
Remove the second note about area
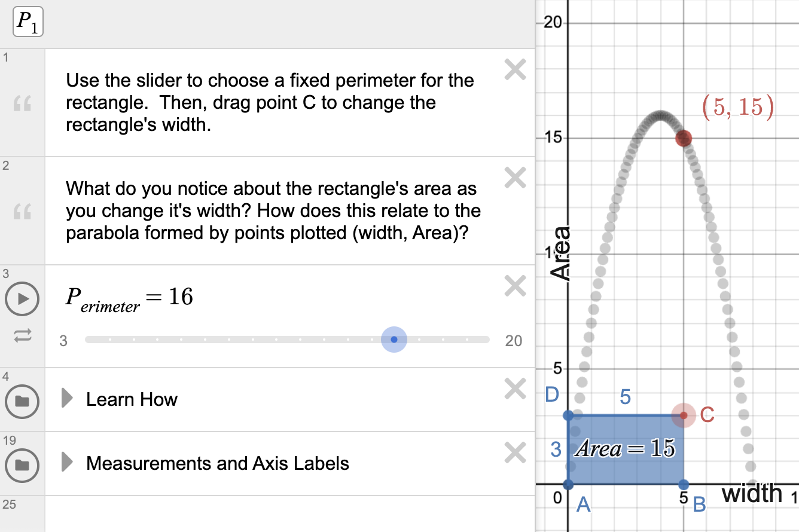point(515,178)
